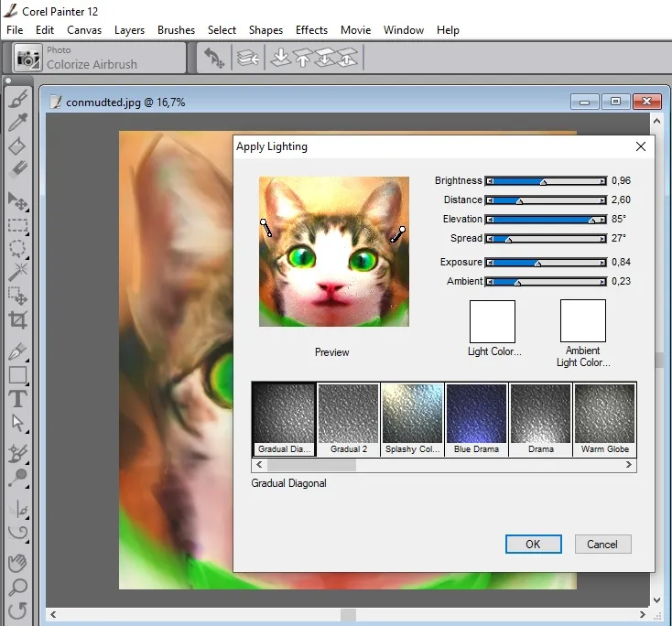
Task: Select the Magic Wand tool
Action: coord(17,272)
